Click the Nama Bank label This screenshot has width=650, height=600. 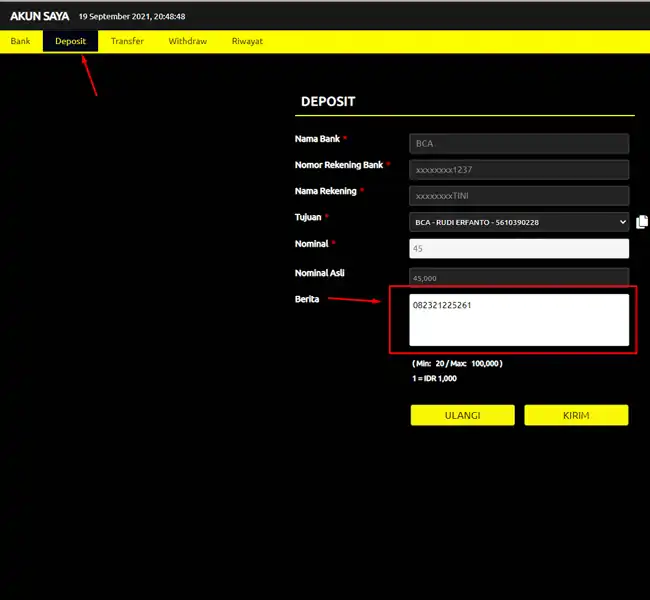(x=318, y=138)
